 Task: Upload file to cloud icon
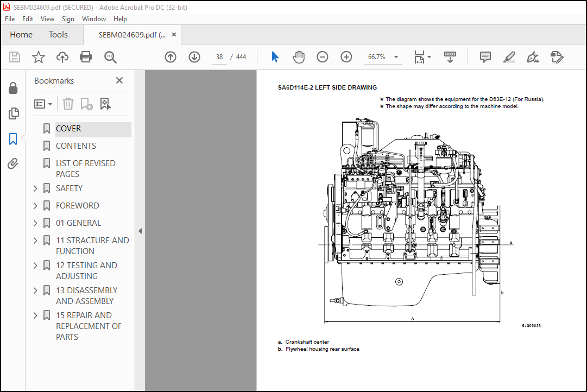tap(62, 57)
